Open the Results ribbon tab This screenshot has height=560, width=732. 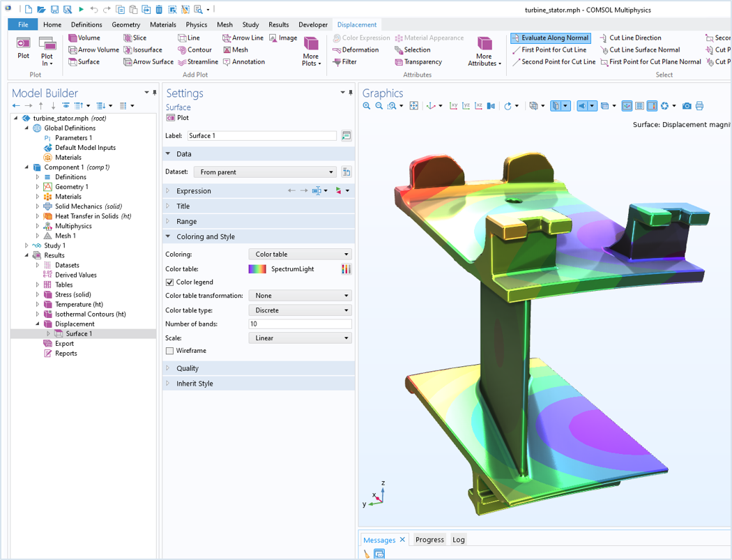278,24
